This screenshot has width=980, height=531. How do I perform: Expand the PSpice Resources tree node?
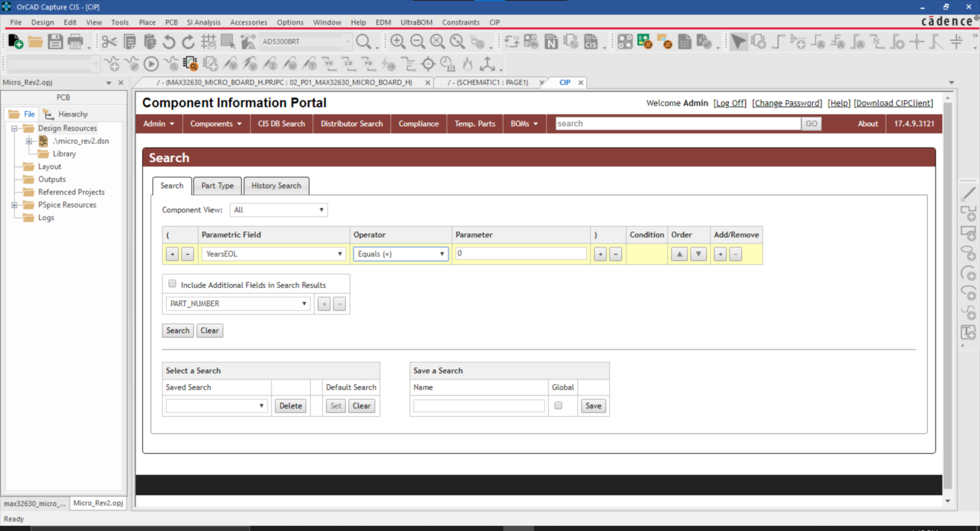14,205
